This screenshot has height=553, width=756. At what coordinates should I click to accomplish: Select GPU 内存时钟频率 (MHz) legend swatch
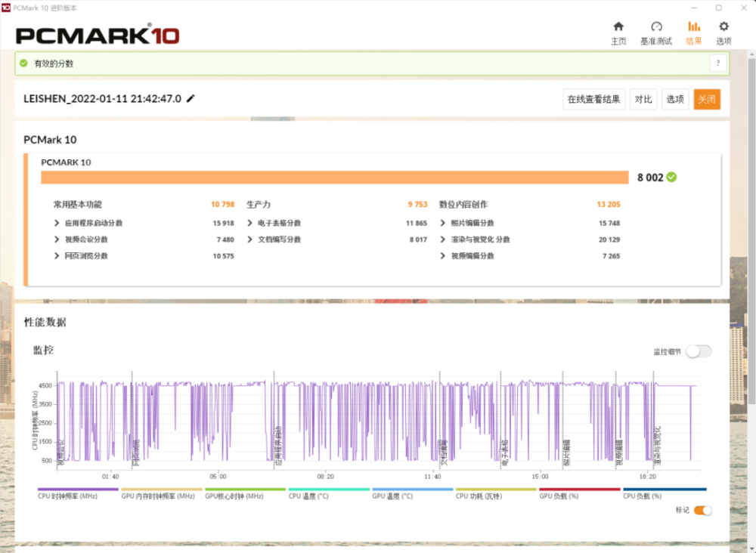click(162, 490)
